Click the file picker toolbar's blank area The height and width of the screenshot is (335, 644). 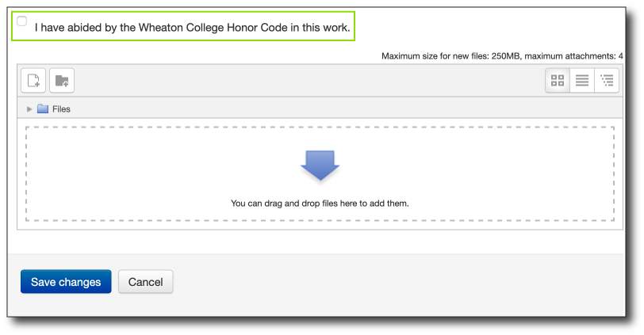(x=308, y=80)
